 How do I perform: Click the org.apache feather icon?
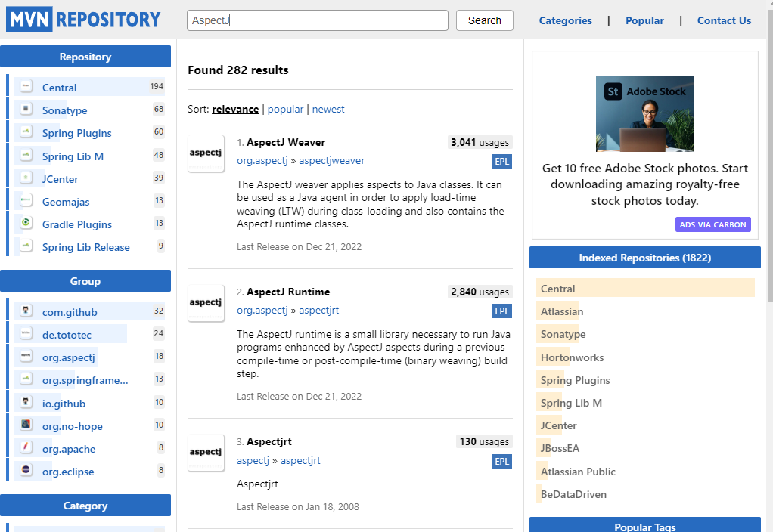click(x=26, y=447)
